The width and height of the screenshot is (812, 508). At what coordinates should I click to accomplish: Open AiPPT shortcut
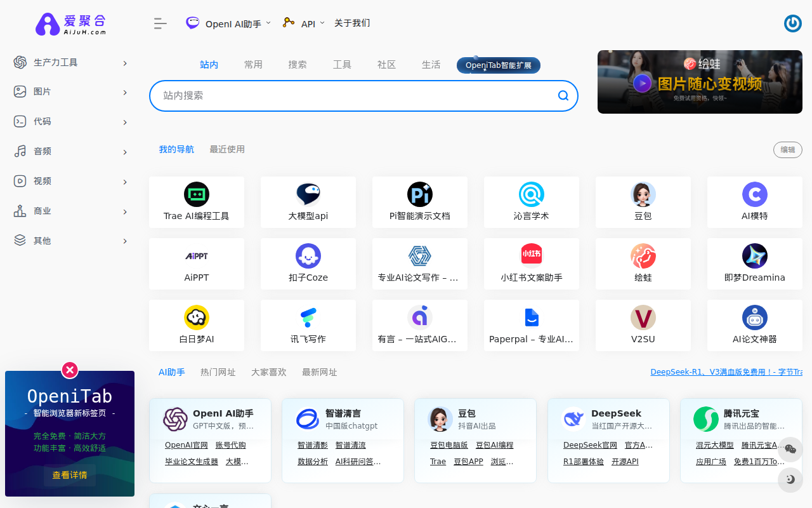point(197,264)
